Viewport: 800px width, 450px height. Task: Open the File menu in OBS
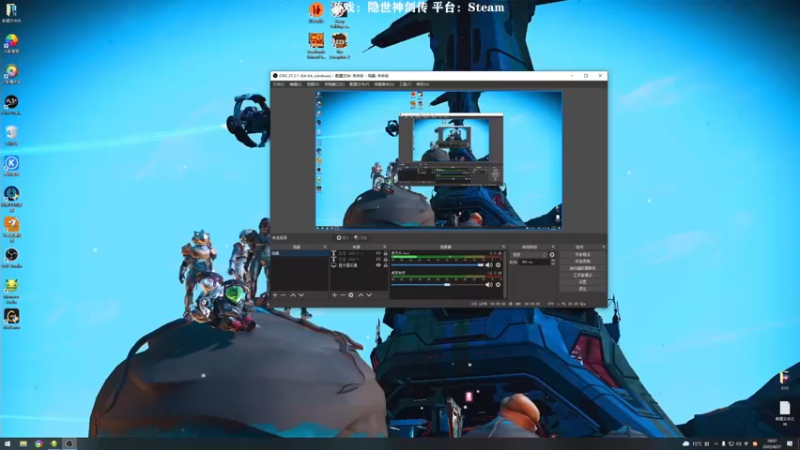pos(278,84)
